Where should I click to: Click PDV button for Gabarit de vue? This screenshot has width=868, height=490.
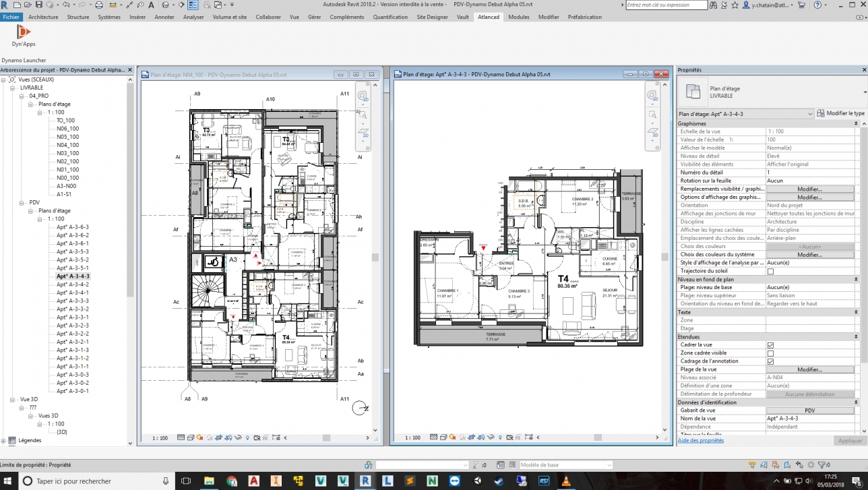point(810,410)
